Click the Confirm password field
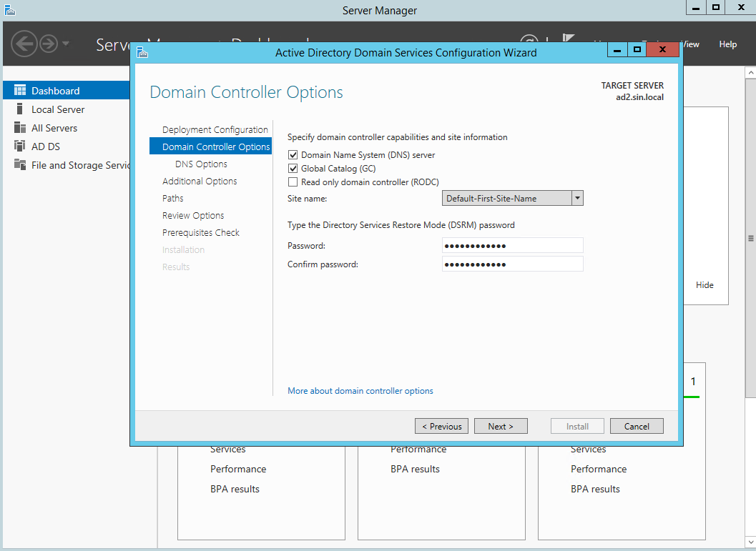756x551 pixels. pyautogui.click(x=513, y=264)
